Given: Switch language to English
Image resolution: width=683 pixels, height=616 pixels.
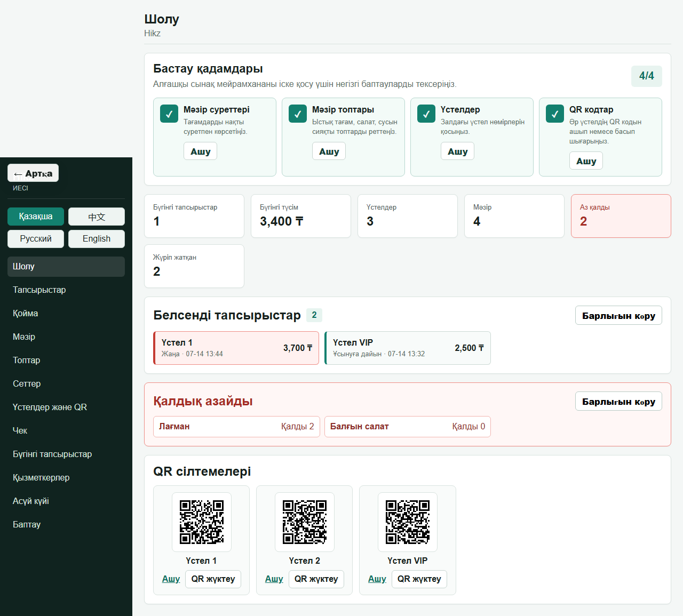Looking at the screenshot, I should (97, 239).
